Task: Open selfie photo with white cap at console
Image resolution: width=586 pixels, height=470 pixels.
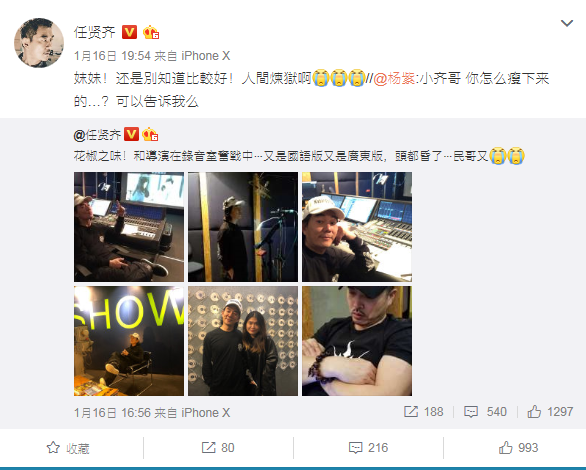Action: click(x=357, y=227)
